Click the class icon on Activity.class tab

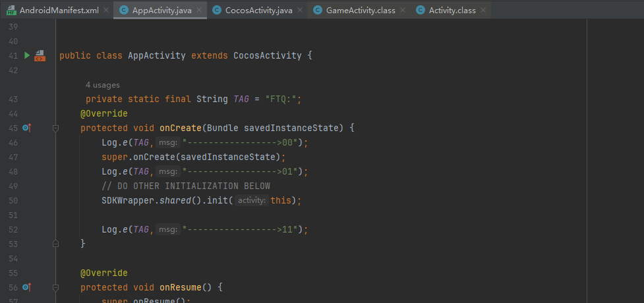(420, 11)
